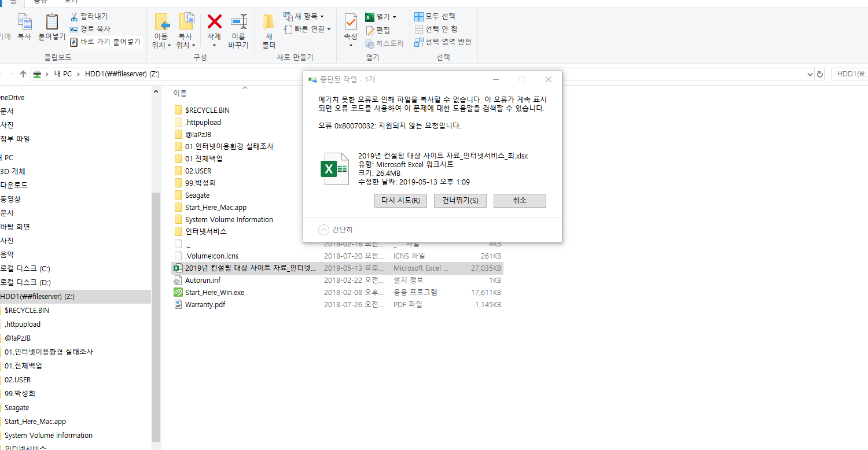868x450 pixels.
Task: Click Retry (다시 시도) in the dialog
Action: 401,200
